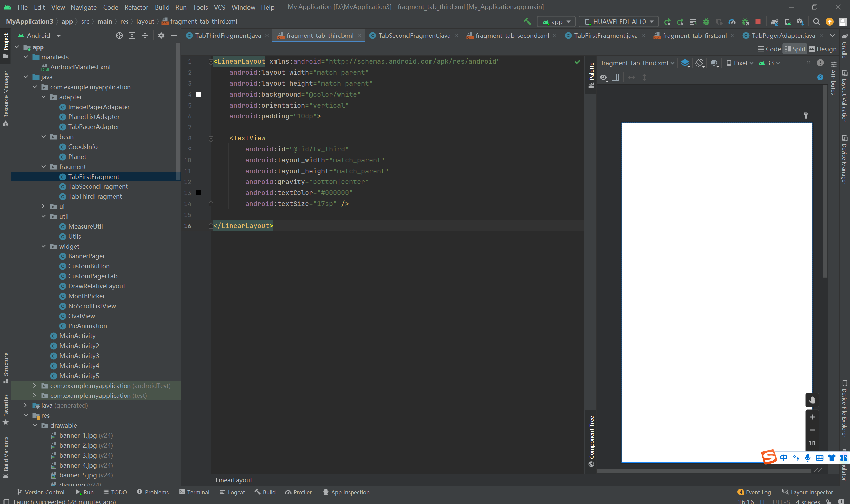The width and height of the screenshot is (850, 504).
Task: Open the Logcat tool window button
Action: coord(232,492)
